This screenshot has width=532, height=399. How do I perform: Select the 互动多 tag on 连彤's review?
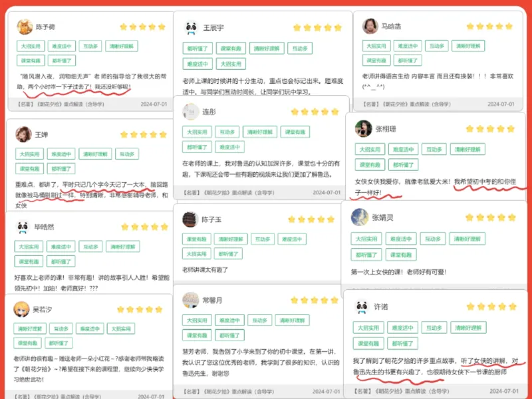click(x=227, y=132)
